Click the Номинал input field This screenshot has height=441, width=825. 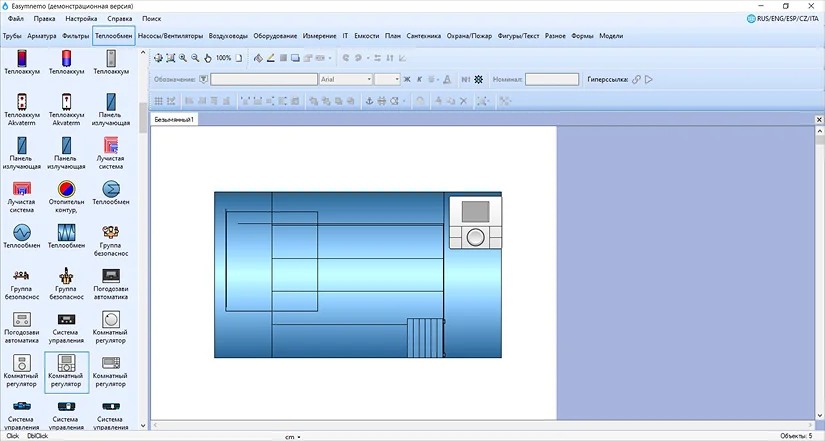click(x=552, y=79)
